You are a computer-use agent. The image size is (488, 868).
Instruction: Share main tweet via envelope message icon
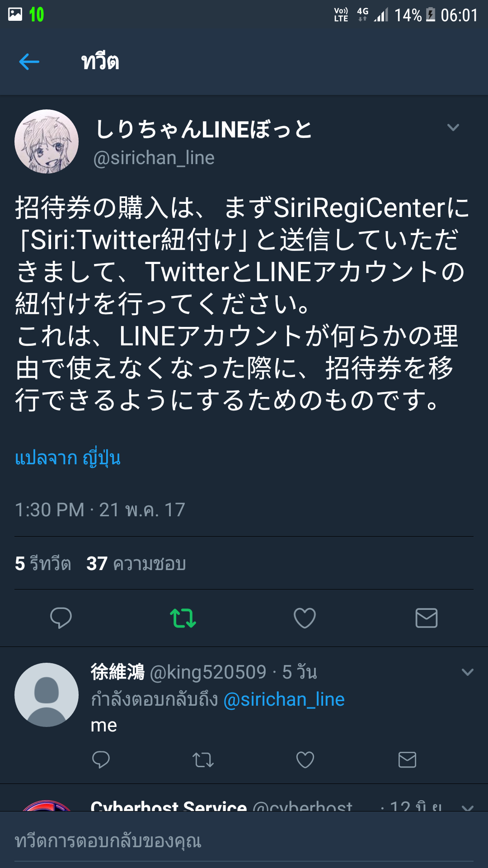click(x=427, y=618)
